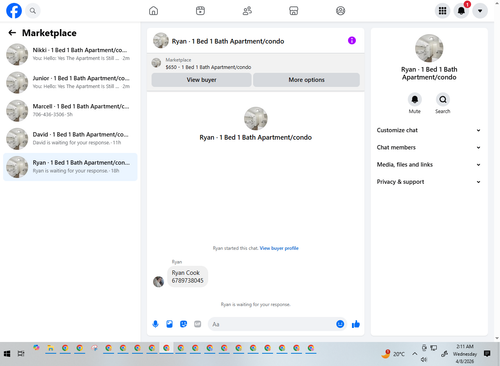Screen dimensions: 500x366
Task: Open the emoji picker smiley
Action: pos(340,324)
